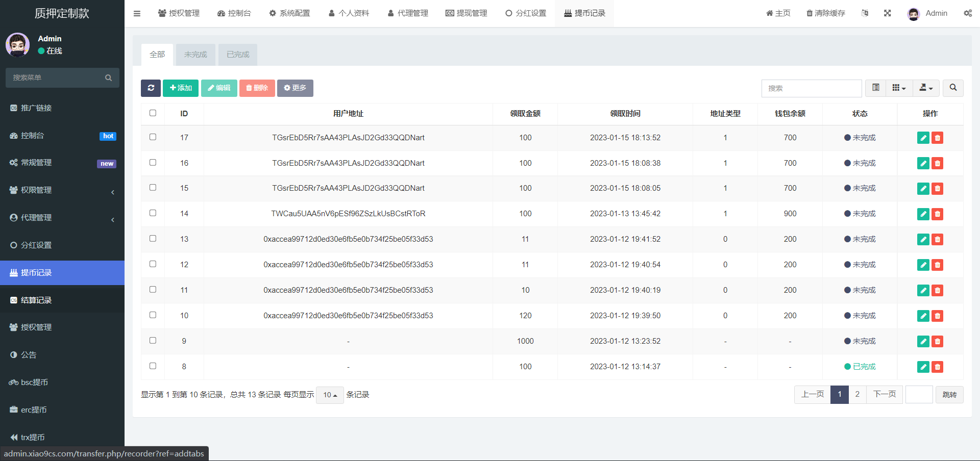Screen dimensions: 980x461
Task: Check the checkbox for record ID 17
Action: pos(153,137)
